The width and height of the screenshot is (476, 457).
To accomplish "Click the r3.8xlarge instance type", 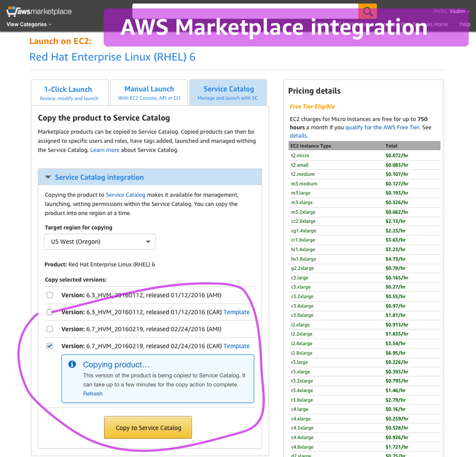I will [302, 400].
